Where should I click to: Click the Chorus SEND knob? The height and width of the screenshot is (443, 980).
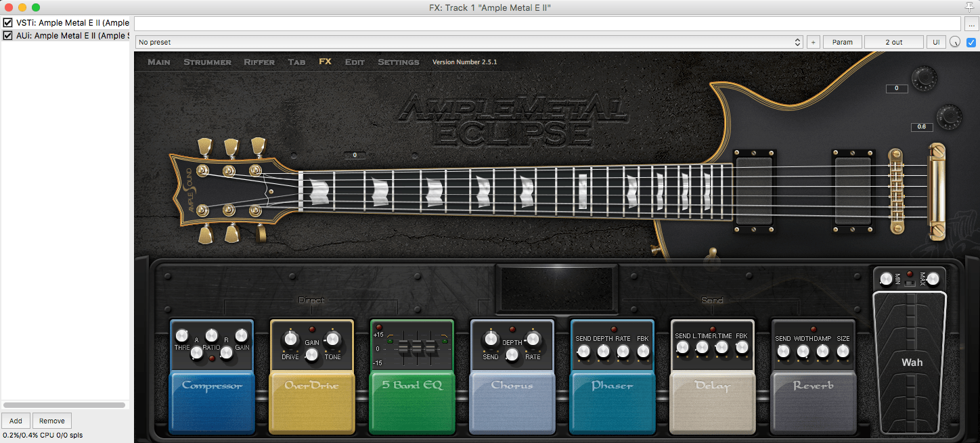(491, 339)
